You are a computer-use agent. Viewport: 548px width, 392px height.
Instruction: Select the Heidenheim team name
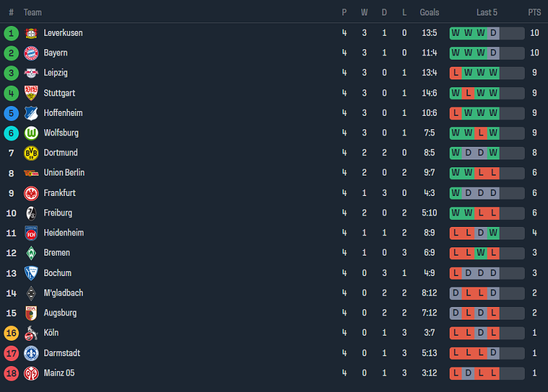pyautogui.click(x=63, y=233)
